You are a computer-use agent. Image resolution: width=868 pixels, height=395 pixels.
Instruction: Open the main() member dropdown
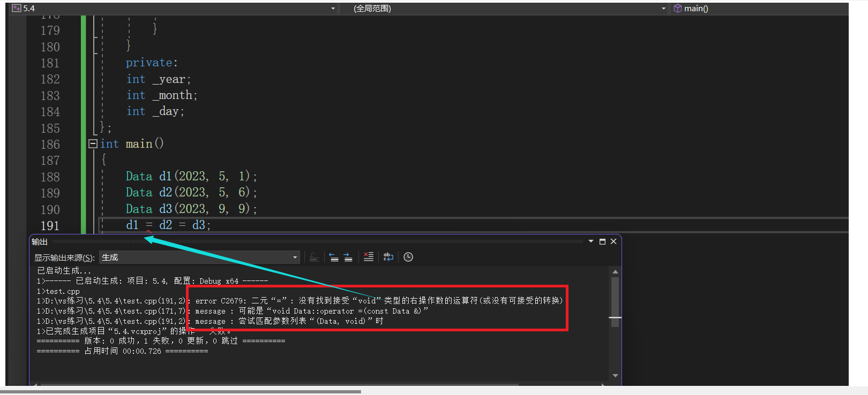(x=759, y=9)
